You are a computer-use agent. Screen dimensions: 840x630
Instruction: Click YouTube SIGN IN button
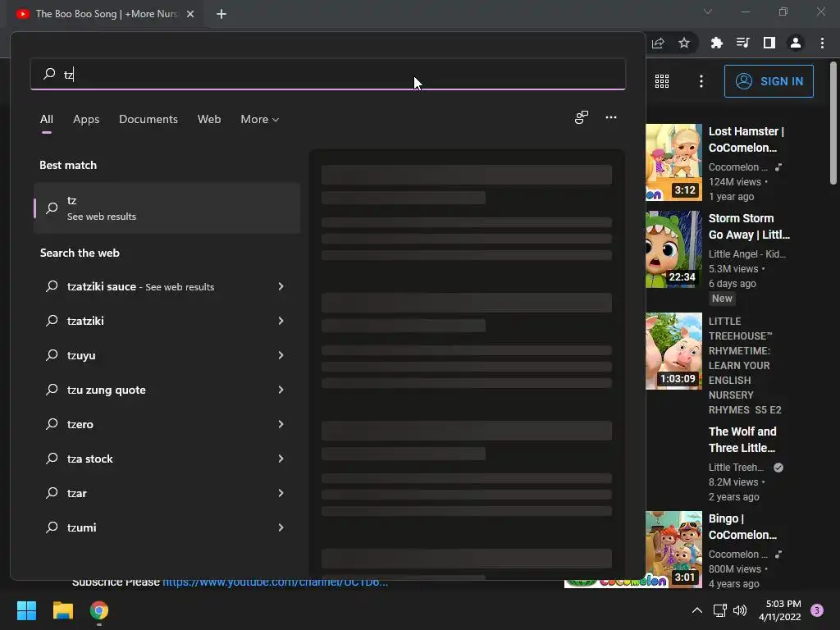click(x=769, y=81)
